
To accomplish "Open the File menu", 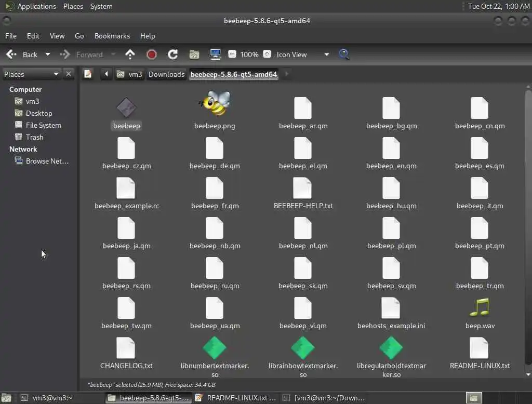I will pyautogui.click(x=11, y=36).
